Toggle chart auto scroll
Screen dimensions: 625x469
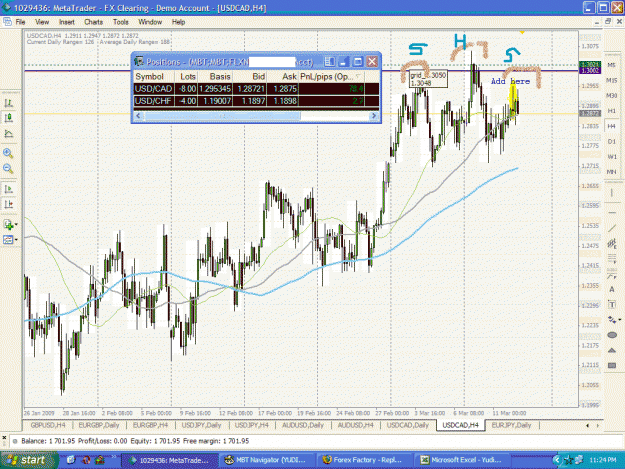[8, 189]
